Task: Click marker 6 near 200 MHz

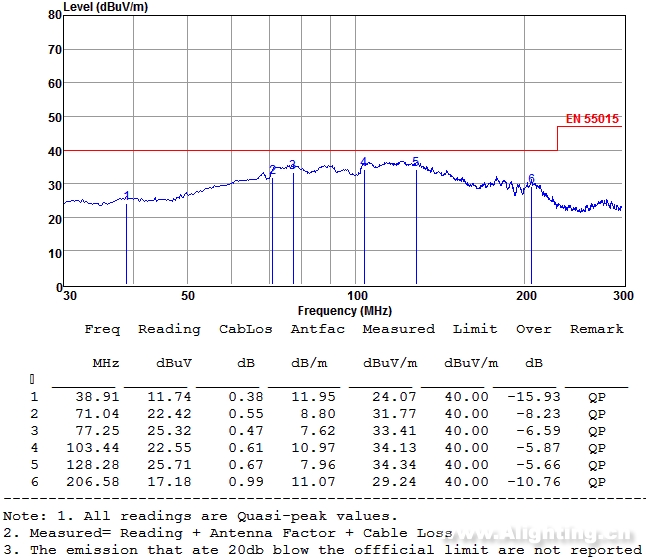Action: coord(531,178)
